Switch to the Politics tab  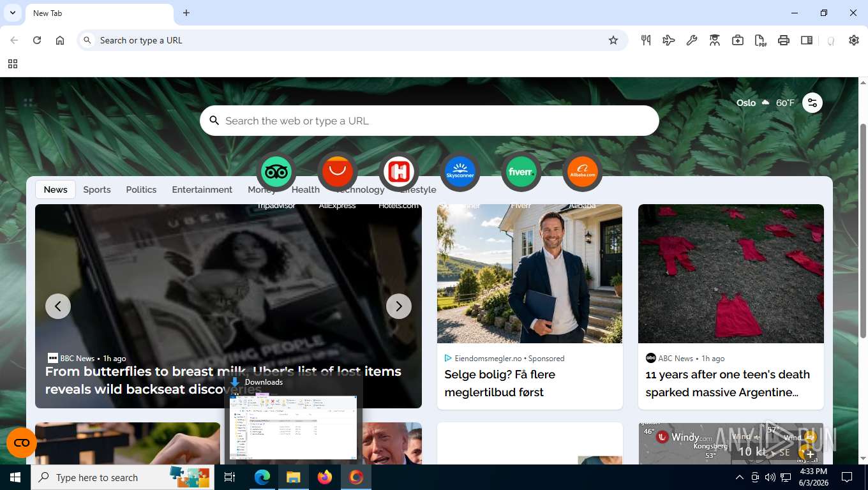click(x=141, y=189)
